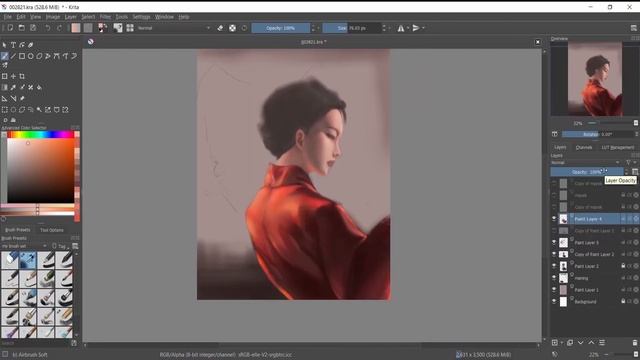Select the Crop tool
Screen dimensions: 640x360
[22, 76]
